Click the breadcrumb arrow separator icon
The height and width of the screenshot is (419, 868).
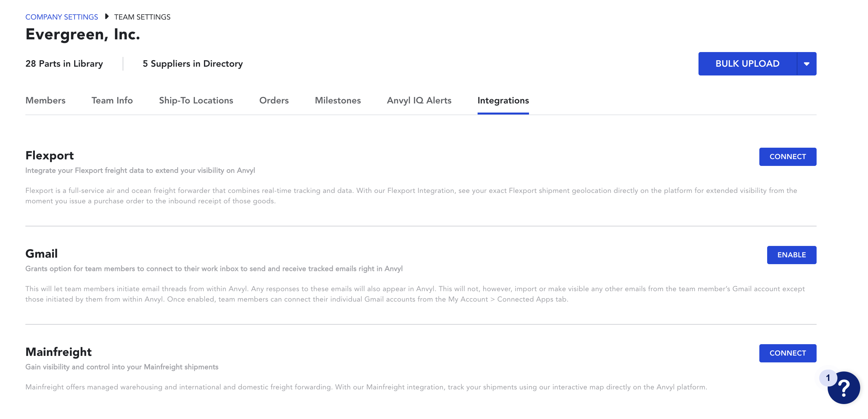pos(106,17)
